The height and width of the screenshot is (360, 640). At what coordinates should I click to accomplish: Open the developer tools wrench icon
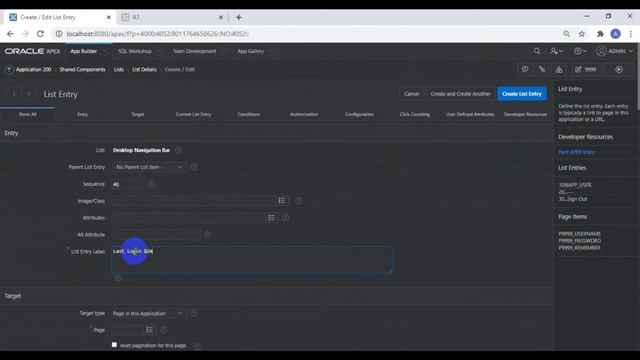tap(542, 70)
